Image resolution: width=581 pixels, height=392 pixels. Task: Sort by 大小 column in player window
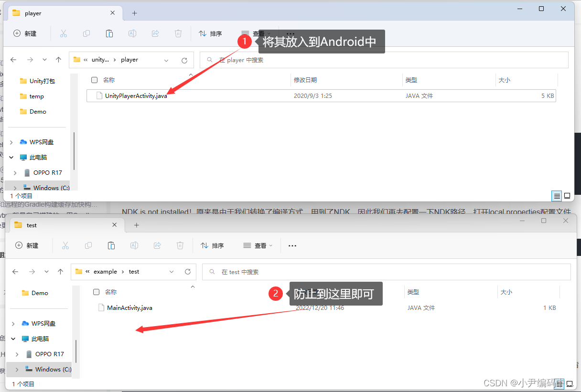pos(505,80)
